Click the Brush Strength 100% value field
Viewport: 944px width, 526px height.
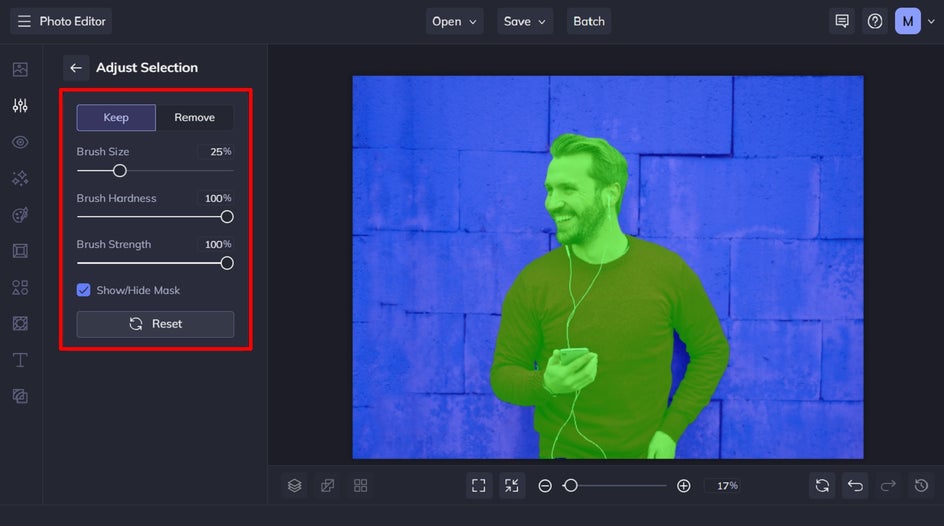click(x=216, y=244)
